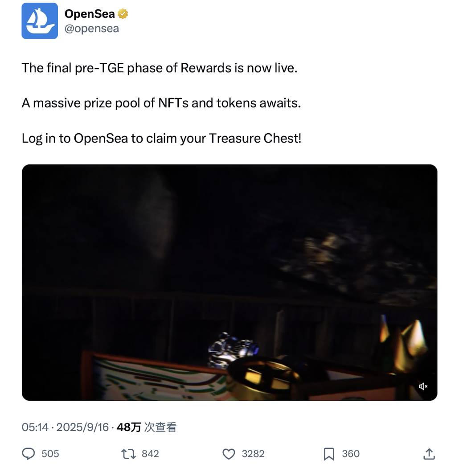
Task: Like the post with the heart icon
Action: click(229, 454)
